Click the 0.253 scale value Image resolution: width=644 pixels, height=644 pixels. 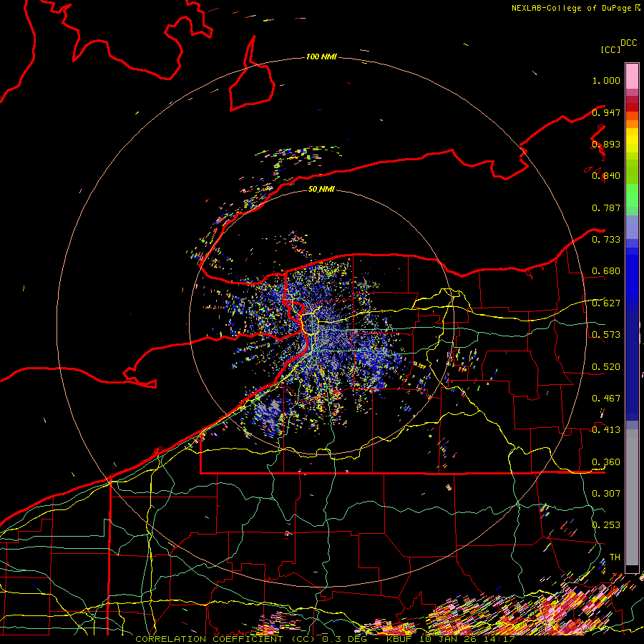[606, 525]
